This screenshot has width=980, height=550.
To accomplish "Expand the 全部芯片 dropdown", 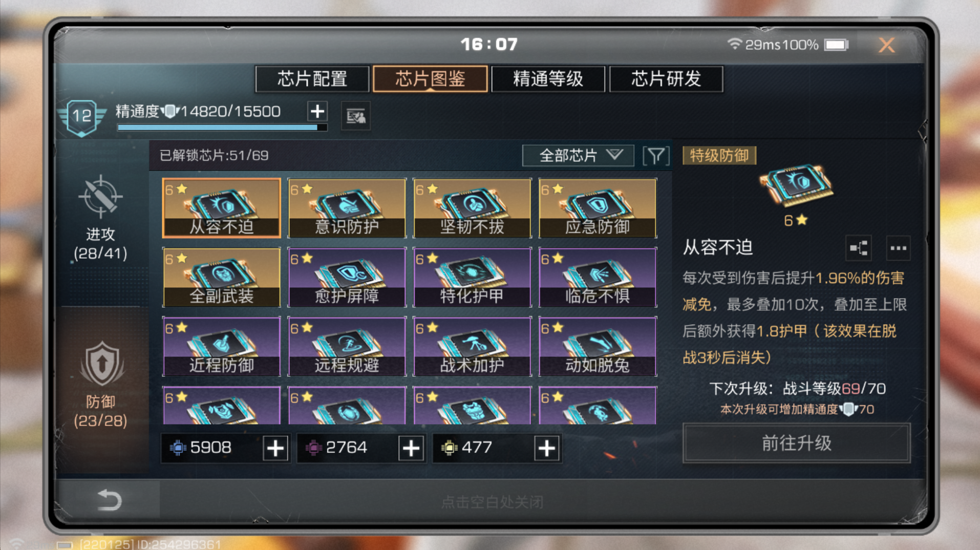I will tap(578, 155).
